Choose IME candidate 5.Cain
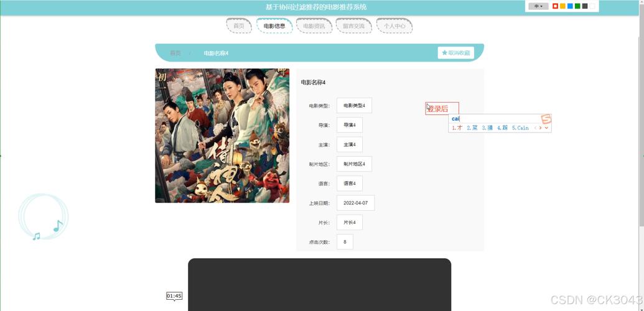Image resolution: width=644 pixels, height=311 pixels. pos(520,128)
